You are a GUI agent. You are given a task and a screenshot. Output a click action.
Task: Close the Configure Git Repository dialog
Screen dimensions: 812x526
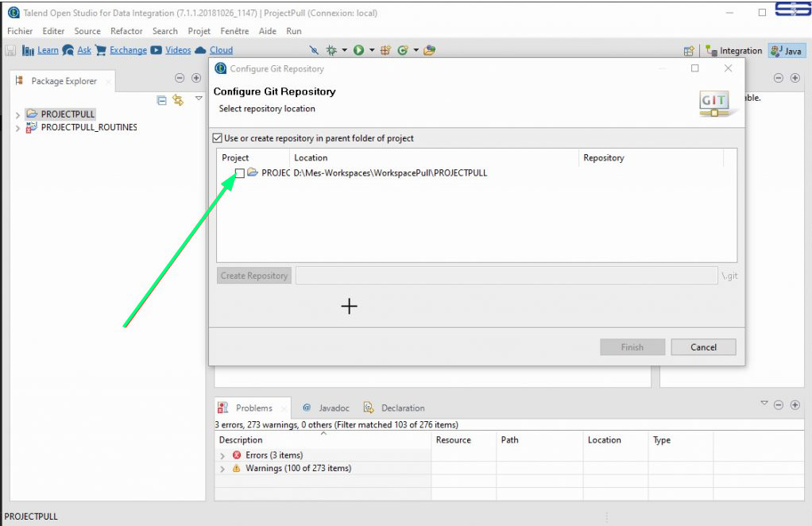click(x=728, y=68)
